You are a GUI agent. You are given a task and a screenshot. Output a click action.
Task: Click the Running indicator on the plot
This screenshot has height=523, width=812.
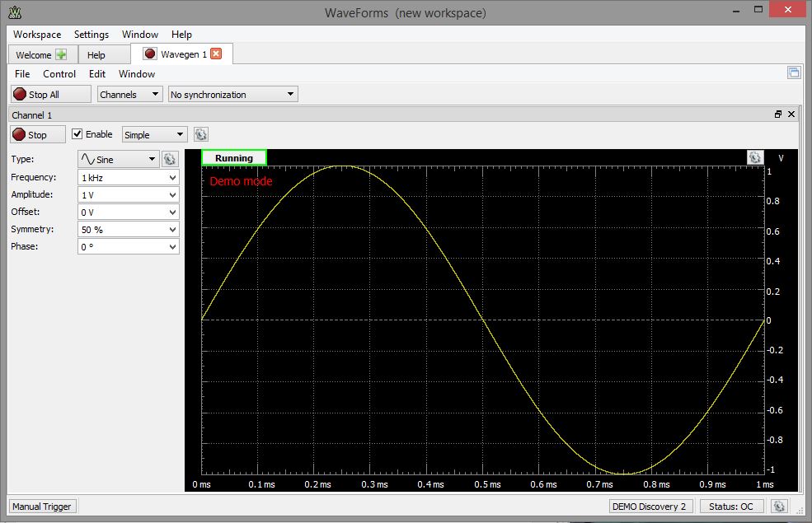click(233, 156)
